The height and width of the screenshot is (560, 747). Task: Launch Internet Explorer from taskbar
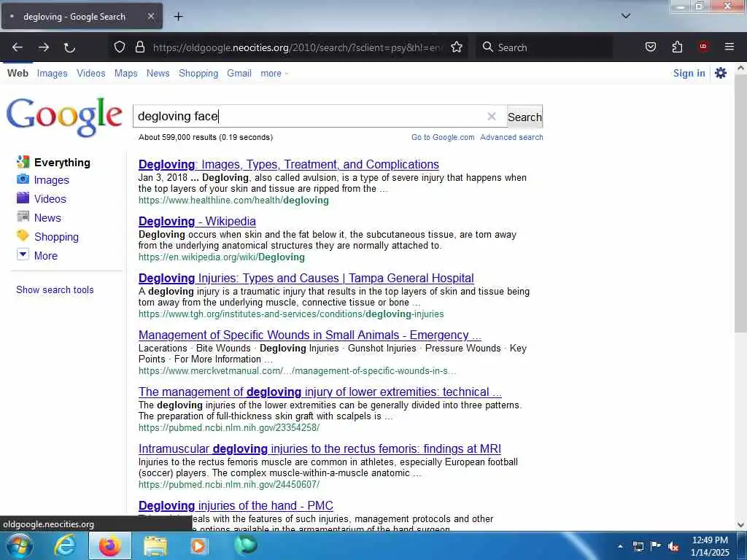coord(65,545)
